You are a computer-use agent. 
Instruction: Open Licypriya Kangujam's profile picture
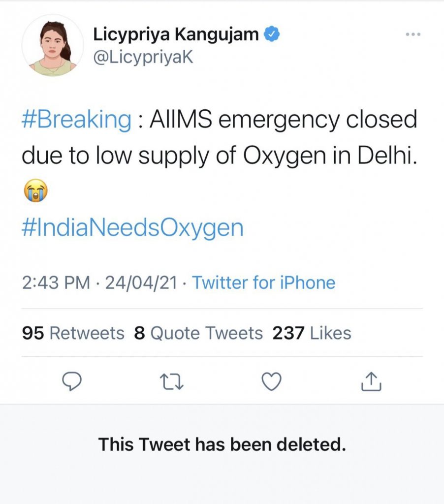tap(52, 45)
